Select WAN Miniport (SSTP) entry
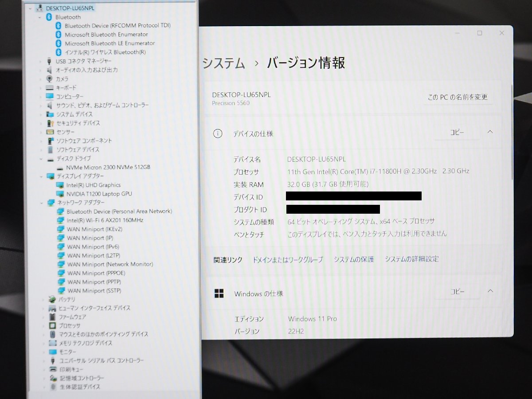Screen dimensions: 532x399 click(94, 291)
